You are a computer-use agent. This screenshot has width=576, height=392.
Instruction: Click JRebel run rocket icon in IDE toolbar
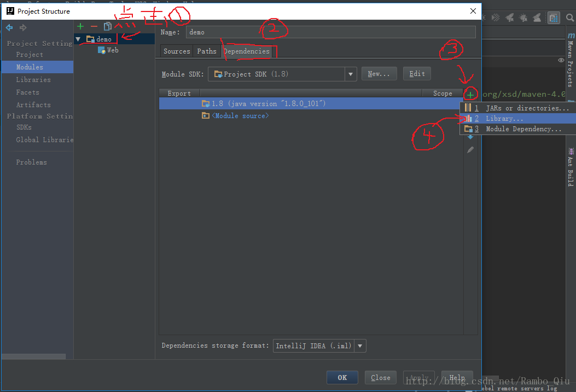tap(509, 17)
